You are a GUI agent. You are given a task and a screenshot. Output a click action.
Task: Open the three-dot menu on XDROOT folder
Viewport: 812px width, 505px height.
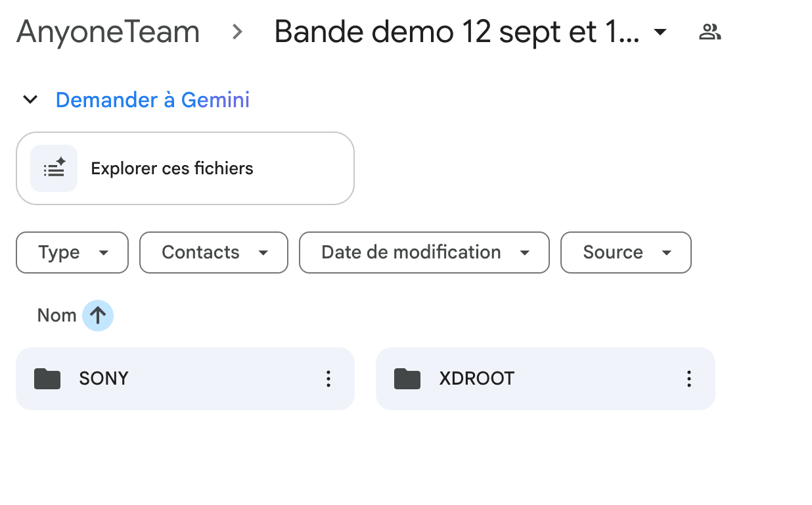pos(688,379)
